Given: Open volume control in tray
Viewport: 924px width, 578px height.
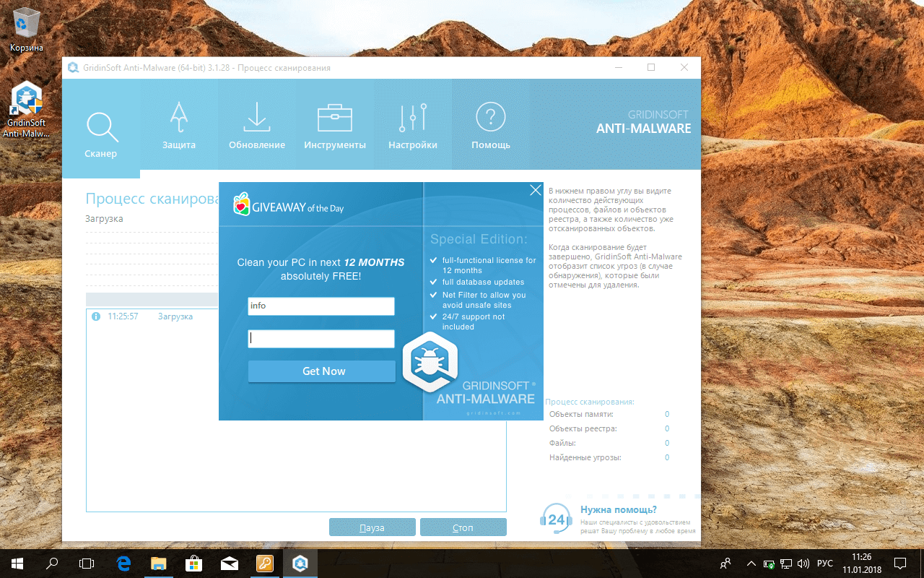Looking at the screenshot, I should 803,564.
